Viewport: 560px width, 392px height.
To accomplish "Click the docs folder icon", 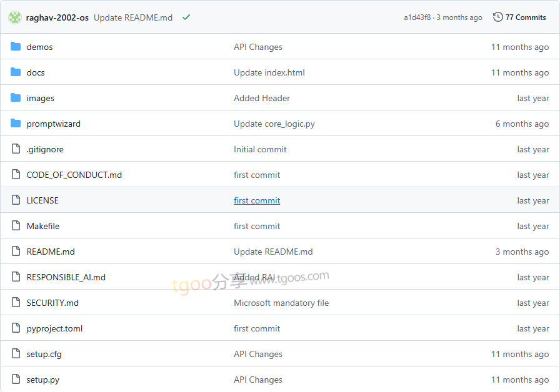I will (x=16, y=72).
